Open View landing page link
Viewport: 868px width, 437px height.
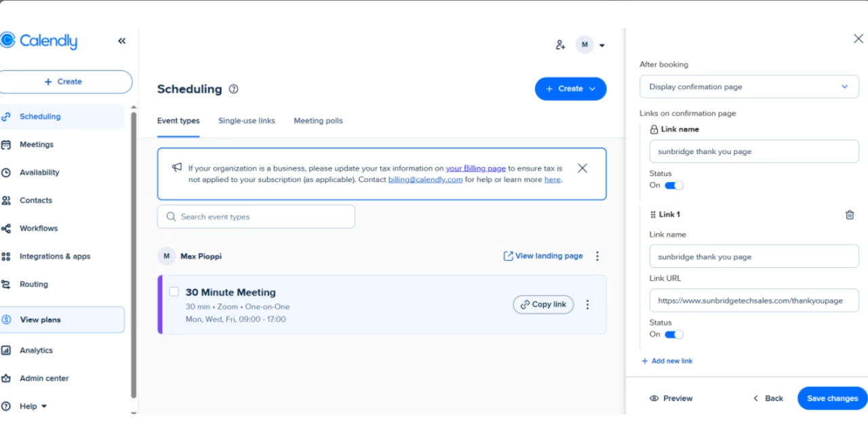point(542,256)
